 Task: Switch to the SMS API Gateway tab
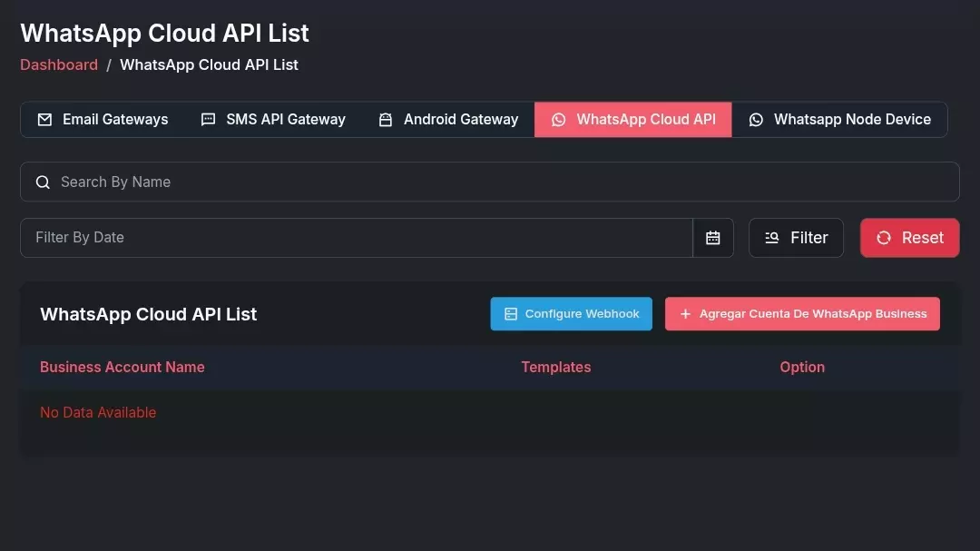(x=273, y=120)
